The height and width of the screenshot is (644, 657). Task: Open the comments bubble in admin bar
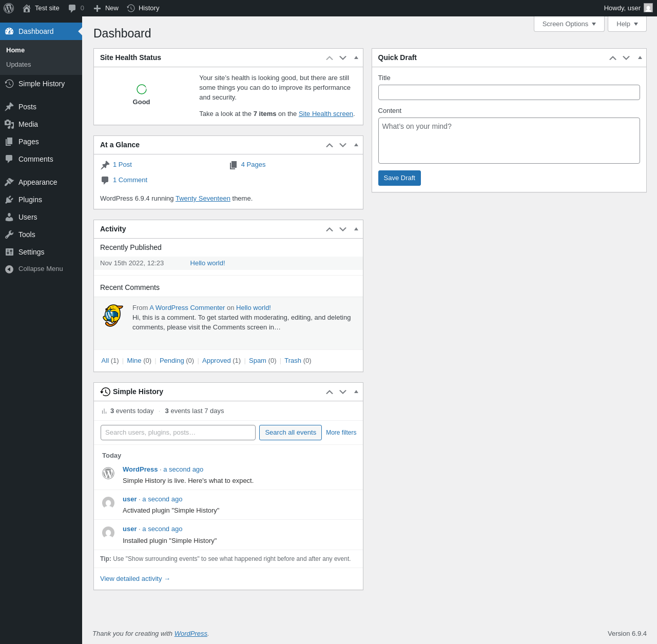point(76,8)
